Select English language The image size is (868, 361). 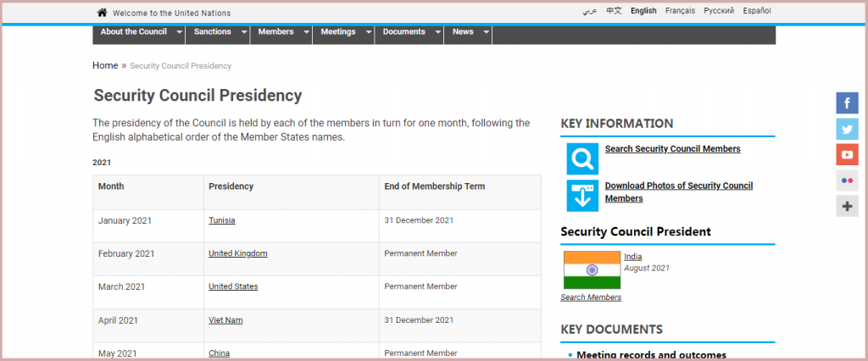click(x=643, y=10)
